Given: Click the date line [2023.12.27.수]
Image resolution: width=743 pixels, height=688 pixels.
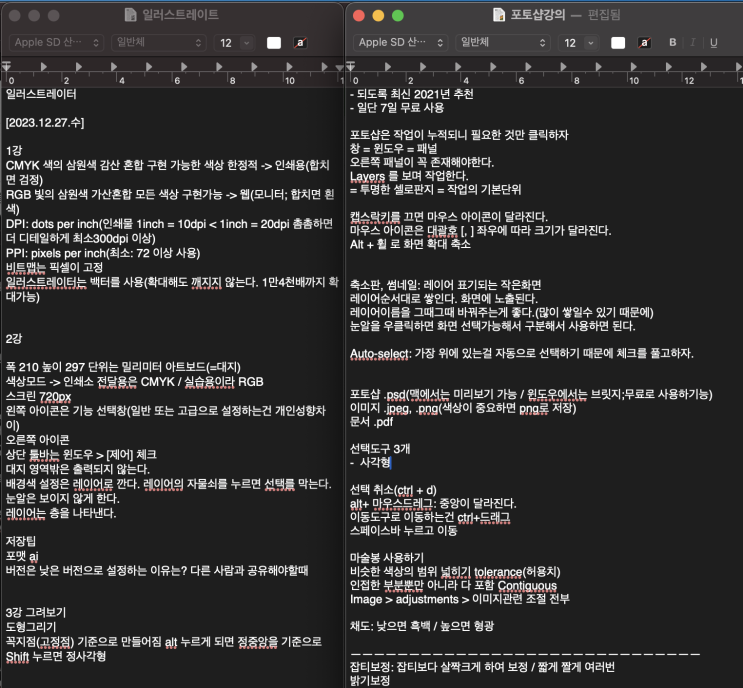Looking at the screenshot, I should pos(45,123).
